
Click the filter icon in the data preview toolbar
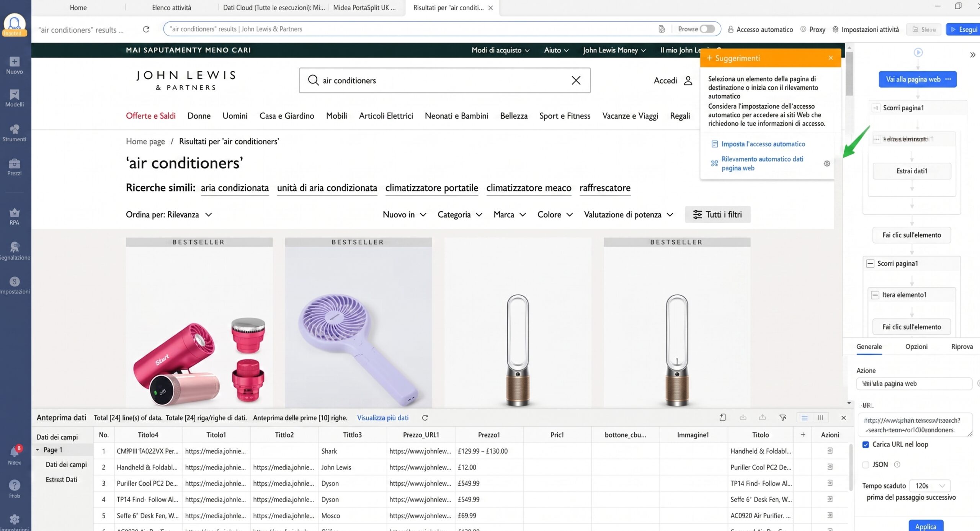tap(783, 418)
